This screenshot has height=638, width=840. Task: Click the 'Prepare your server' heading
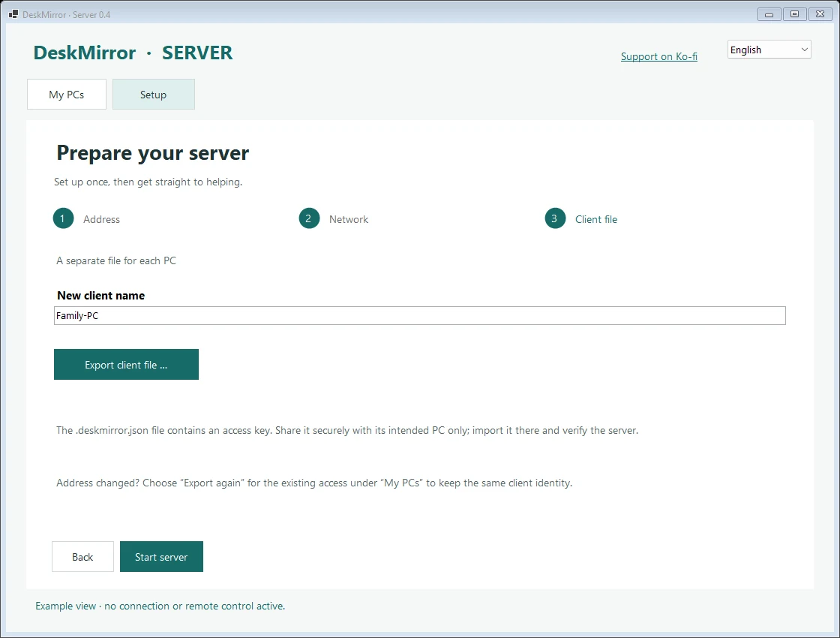click(153, 153)
